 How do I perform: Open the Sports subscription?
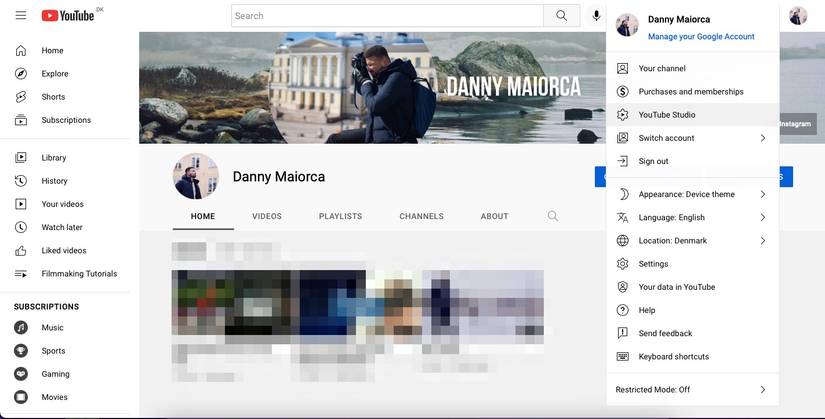click(x=65, y=351)
